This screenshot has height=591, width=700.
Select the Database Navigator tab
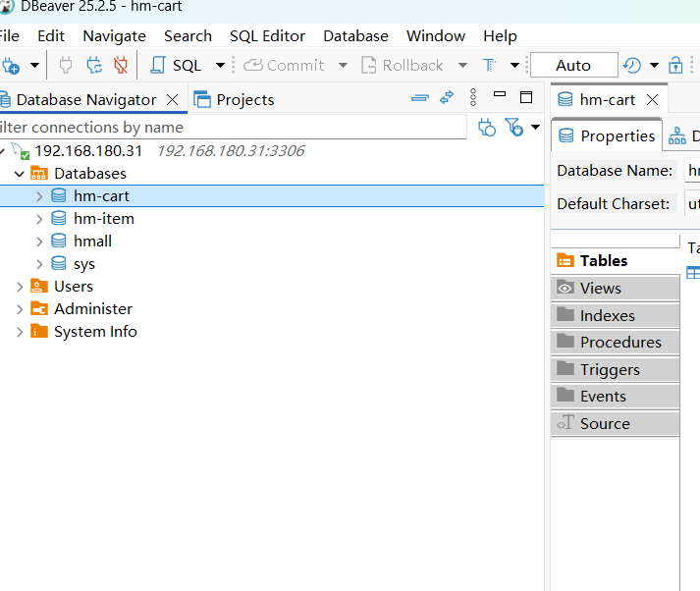click(86, 100)
